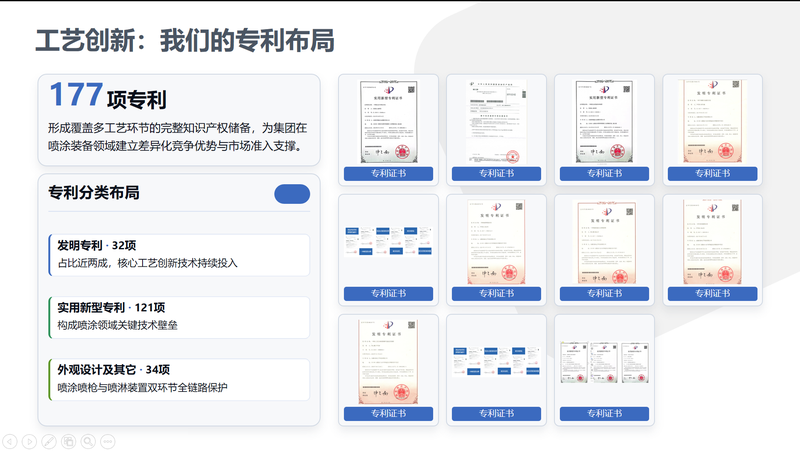Image resolution: width=800 pixels, height=451 pixels.
Task: Open the bottom-row first pink certificate image
Action: pyautogui.click(x=388, y=362)
